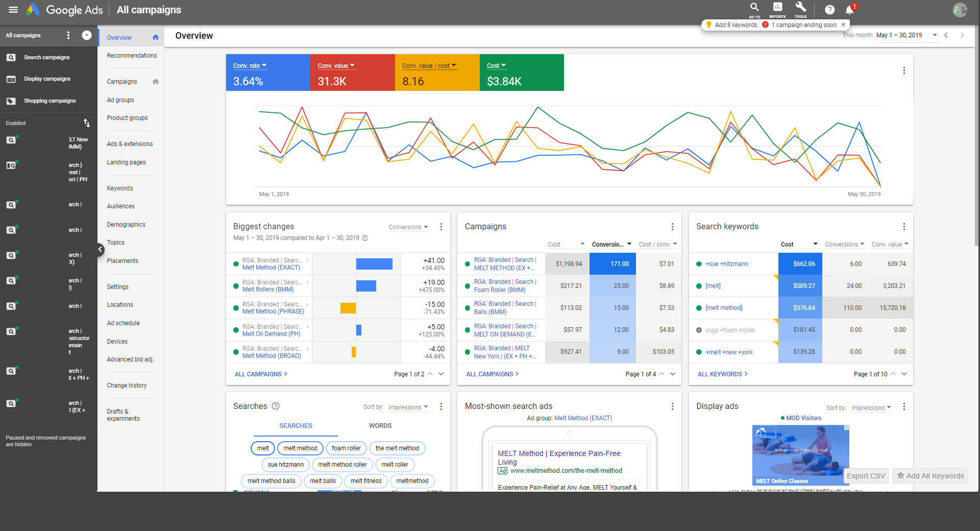Open the hamburger main menu
Viewport: 980px width, 531px height.
(x=13, y=10)
